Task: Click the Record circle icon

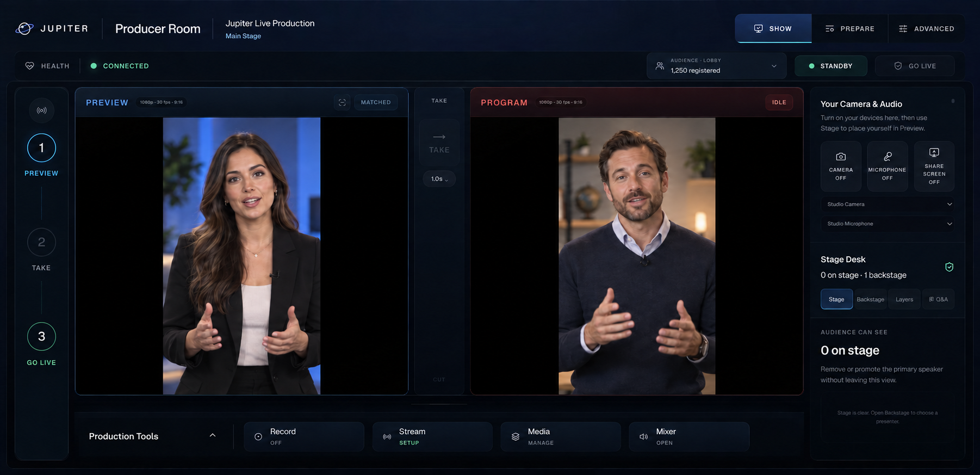Action: tap(258, 436)
